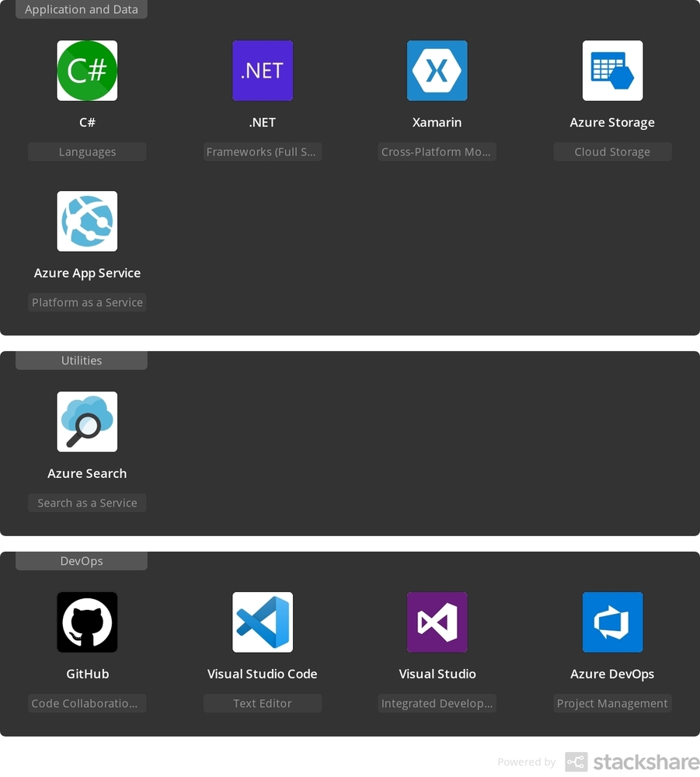This screenshot has height=777, width=700.
Task: Select the Application and Data section header
Action: [x=81, y=9]
